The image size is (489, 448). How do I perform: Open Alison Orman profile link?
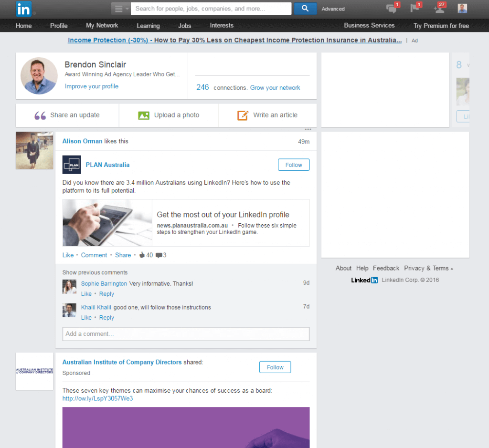[82, 141]
